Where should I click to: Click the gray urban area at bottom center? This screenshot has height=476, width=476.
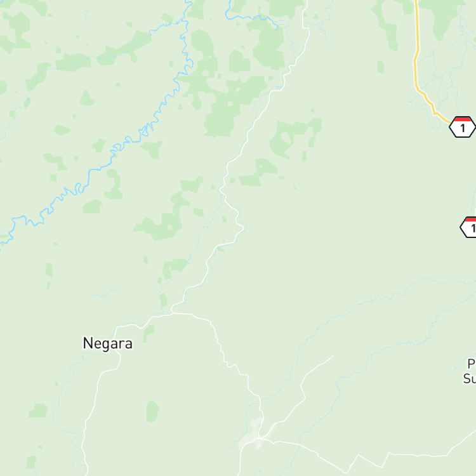tap(255, 433)
